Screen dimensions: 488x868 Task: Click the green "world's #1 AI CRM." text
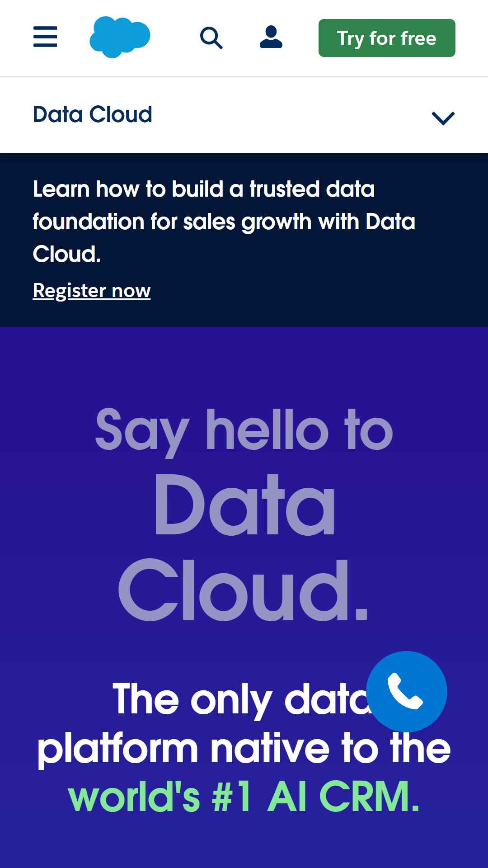(x=244, y=797)
